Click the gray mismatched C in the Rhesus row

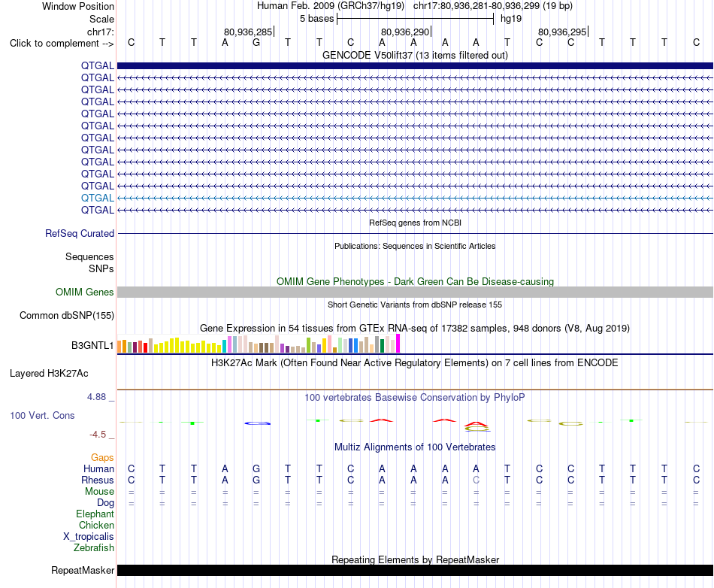pos(476,480)
